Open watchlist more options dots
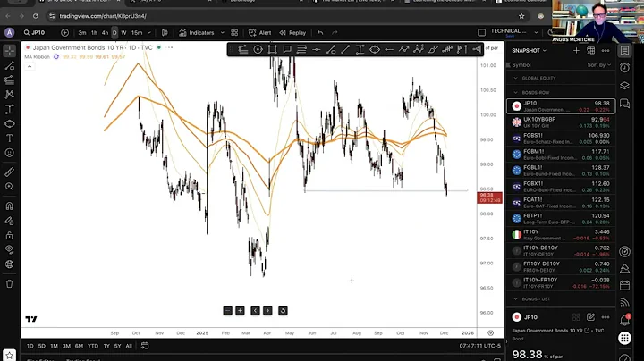The width and height of the screenshot is (644, 361). point(606,50)
